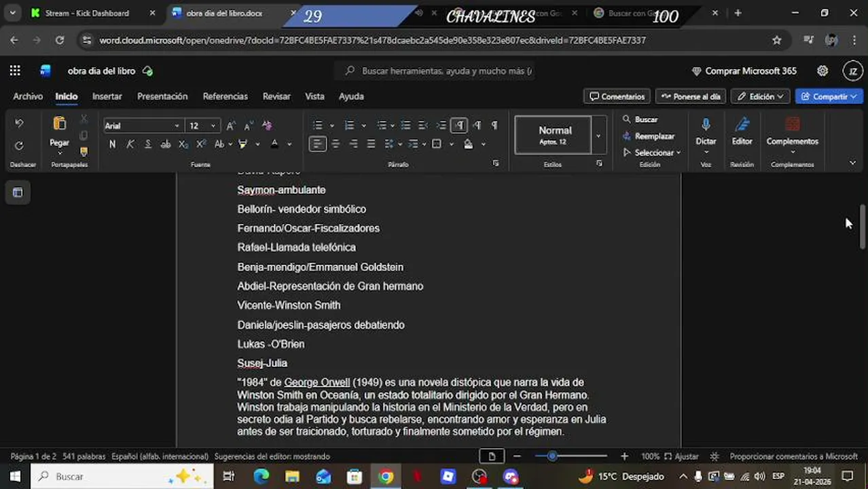The image size is (868, 489).
Task: Click the page view icon in status bar
Action: point(492,456)
